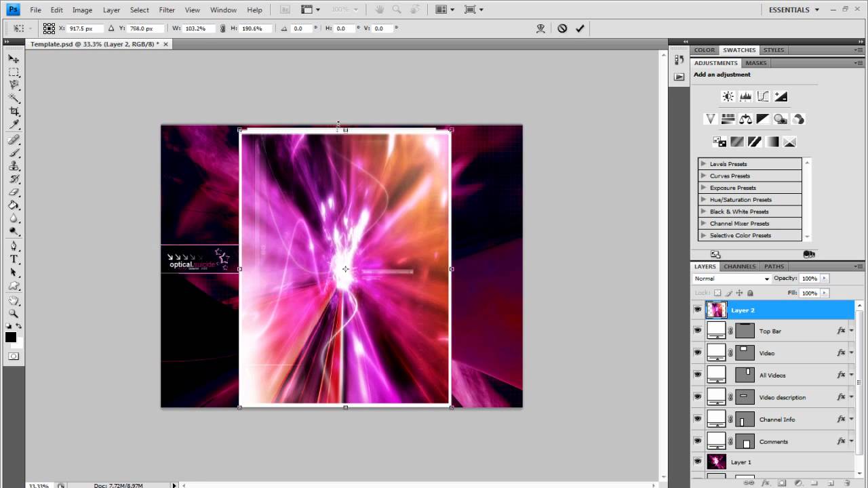Hide the Channel Info layer
The height and width of the screenshot is (488, 868).
pos(698,420)
